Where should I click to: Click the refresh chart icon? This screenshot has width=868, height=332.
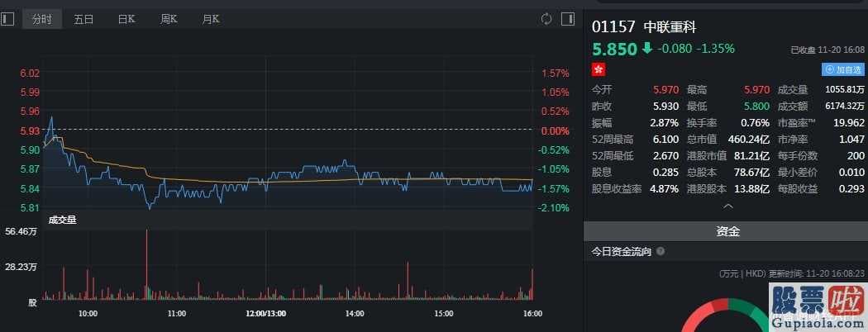[x=546, y=19]
